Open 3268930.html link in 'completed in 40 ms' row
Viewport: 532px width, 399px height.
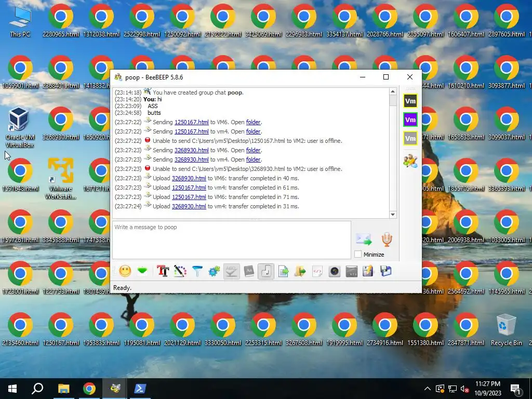coord(189,179)
